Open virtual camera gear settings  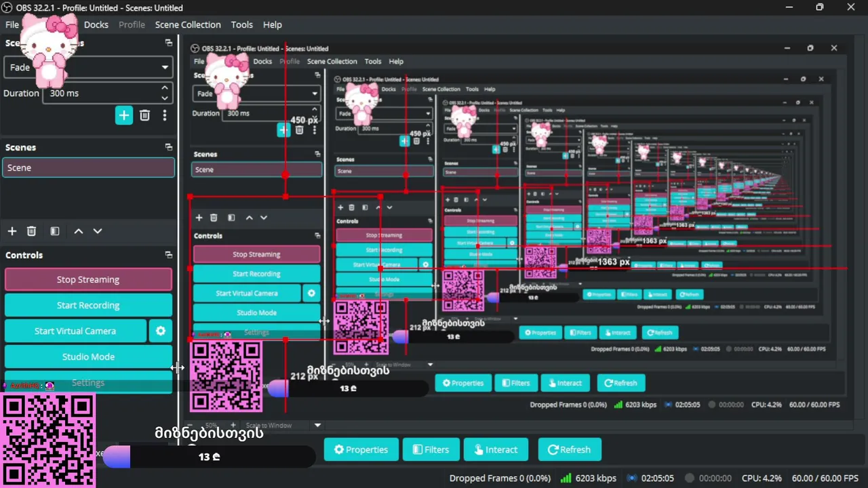tap(161, 331)
